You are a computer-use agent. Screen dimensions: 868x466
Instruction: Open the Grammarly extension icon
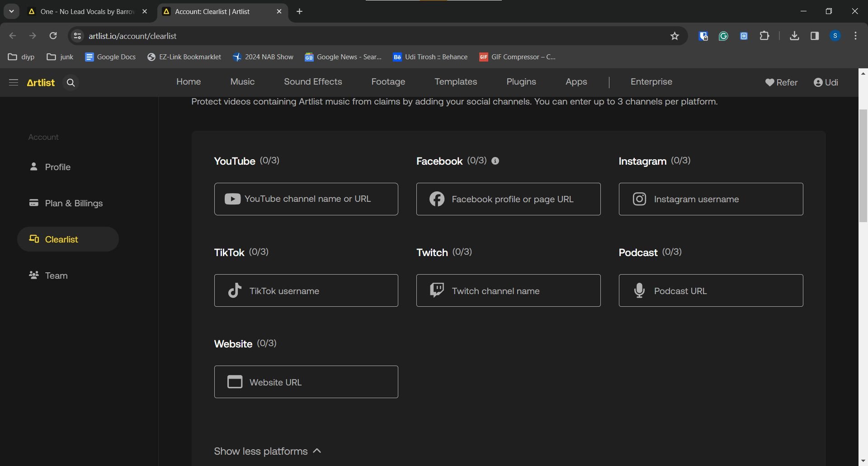click(x=723, y=36)
